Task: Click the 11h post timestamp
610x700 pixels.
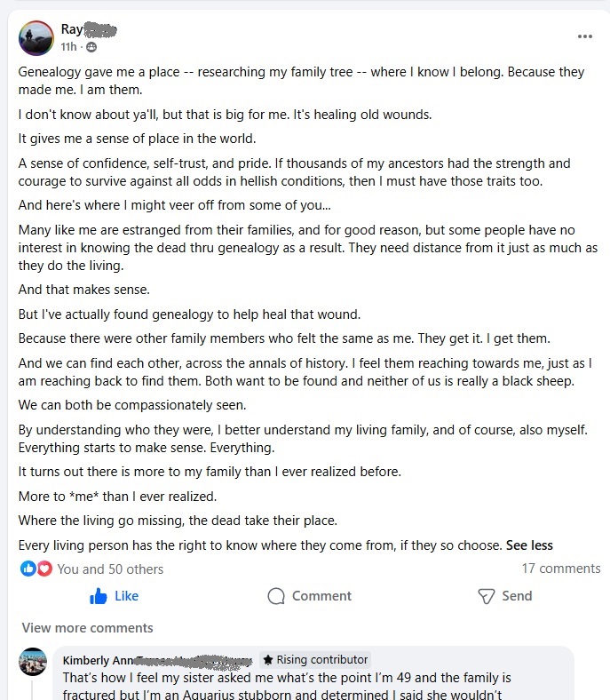Action: pyautogui.click(x=68, y=47)
